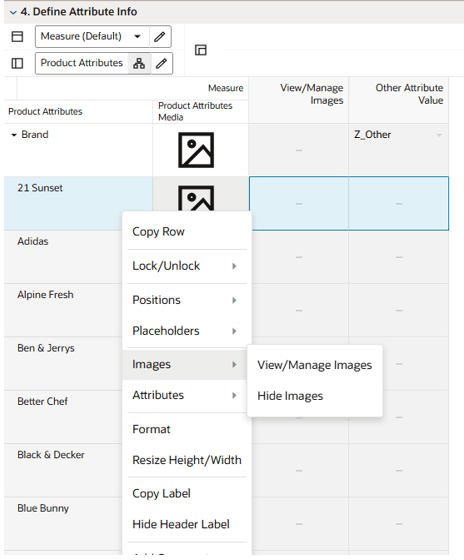This screenshot has height=560, width=464.
Task: Select the Blue Bunny row label
Action: click(43, 508)
